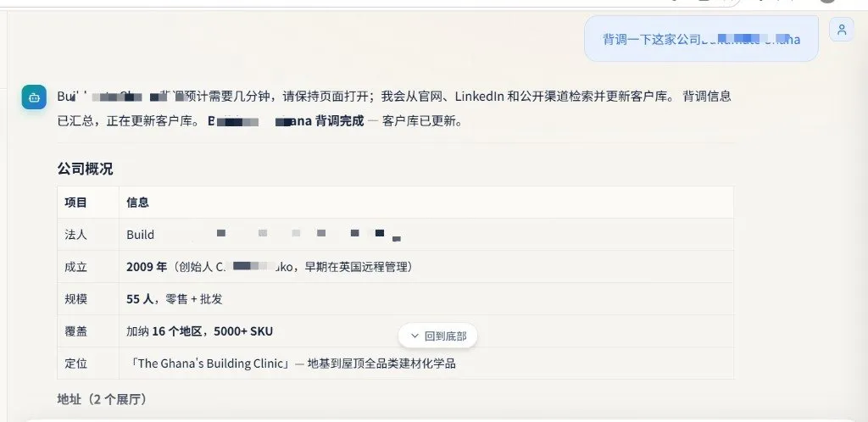The width and height of the screenshot is (868, 422).
Task: Select the user message bubble 背调一下这家公司
Action: tap(701, 39)
